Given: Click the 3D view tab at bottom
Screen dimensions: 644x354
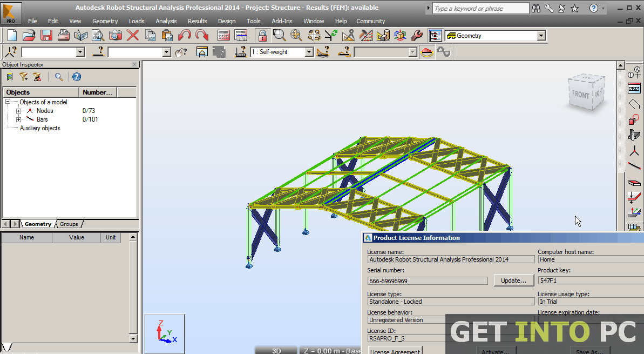Looking at the screenshot, I should pyautogui.click(x=276, y=351).
